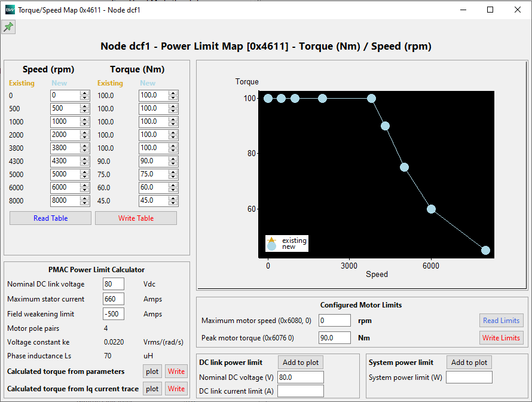This screenshot has width=532, height=402.
Task: Decrease the New speed value for row 500
Action: point(84,111)
